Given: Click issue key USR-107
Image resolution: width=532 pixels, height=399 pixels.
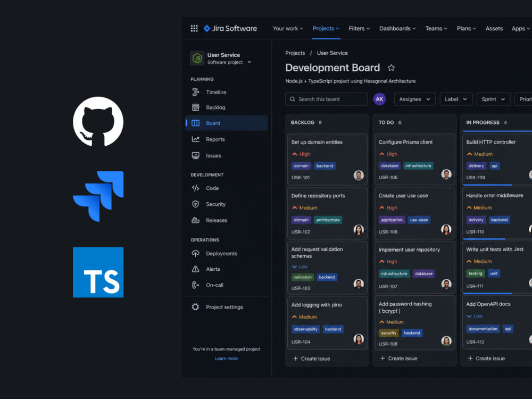Looking at the screenshot, I should [x=388, y=286].
